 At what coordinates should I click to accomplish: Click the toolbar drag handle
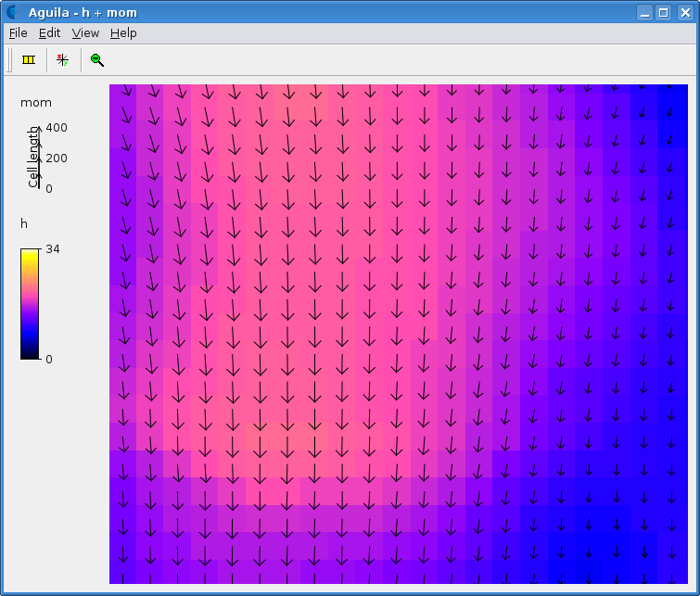(x=9, y=60)
